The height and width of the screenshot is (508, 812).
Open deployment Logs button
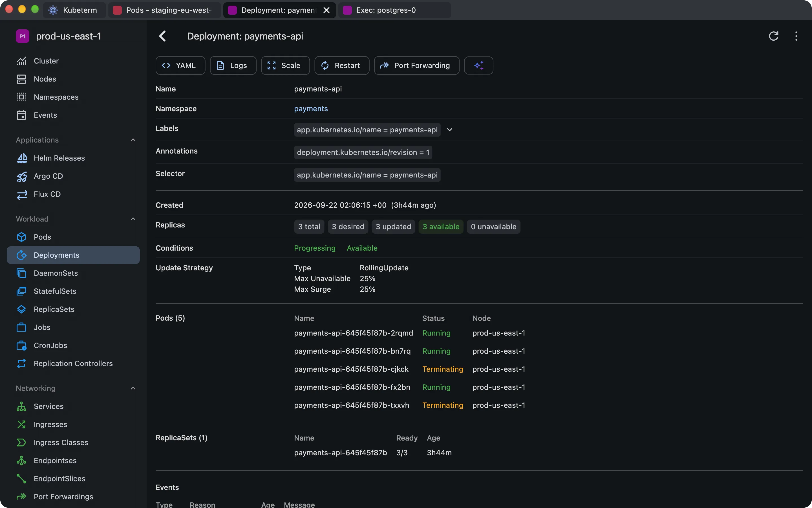coord(233,65)
